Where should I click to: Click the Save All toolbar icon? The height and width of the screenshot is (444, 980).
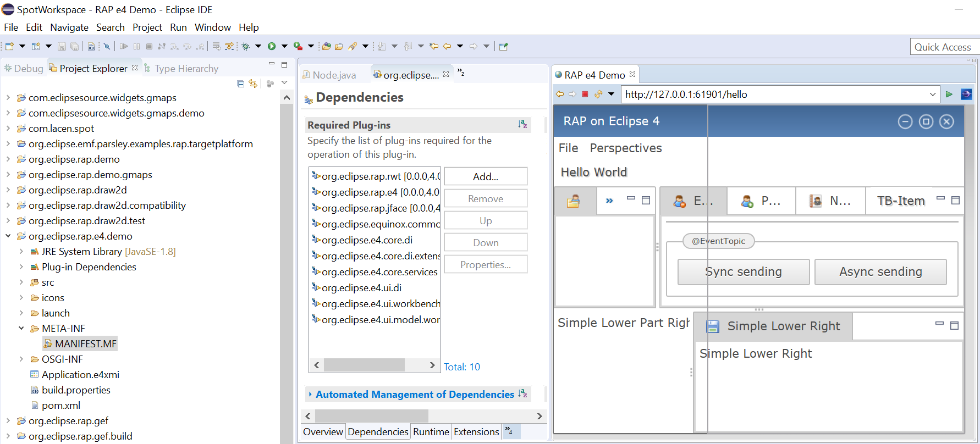coord(75,47)
